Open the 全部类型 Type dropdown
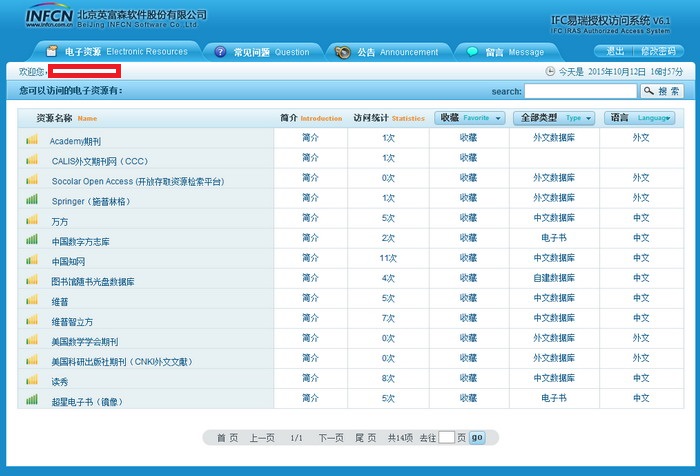 coord(554,118)
